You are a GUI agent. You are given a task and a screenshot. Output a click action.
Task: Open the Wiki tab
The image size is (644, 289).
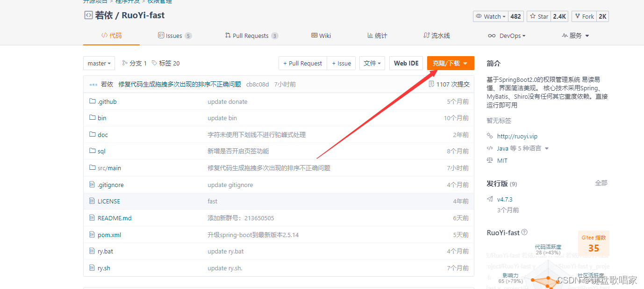pyautogui.click(x=321, y=36)
